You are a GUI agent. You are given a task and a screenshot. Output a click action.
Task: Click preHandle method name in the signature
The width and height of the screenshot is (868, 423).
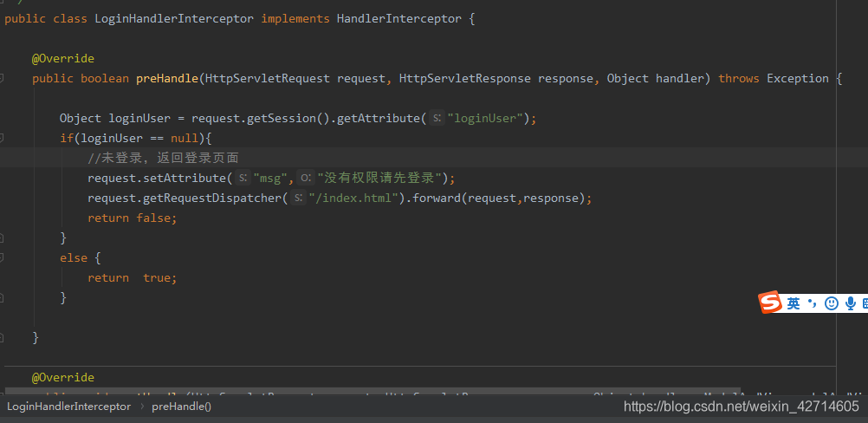(x=167, y=79)
